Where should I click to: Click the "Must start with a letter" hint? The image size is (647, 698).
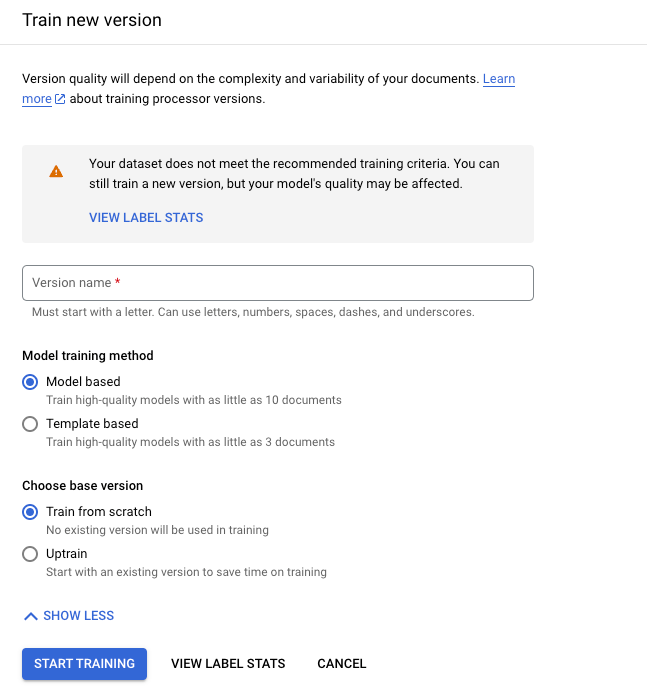[253, 312]
